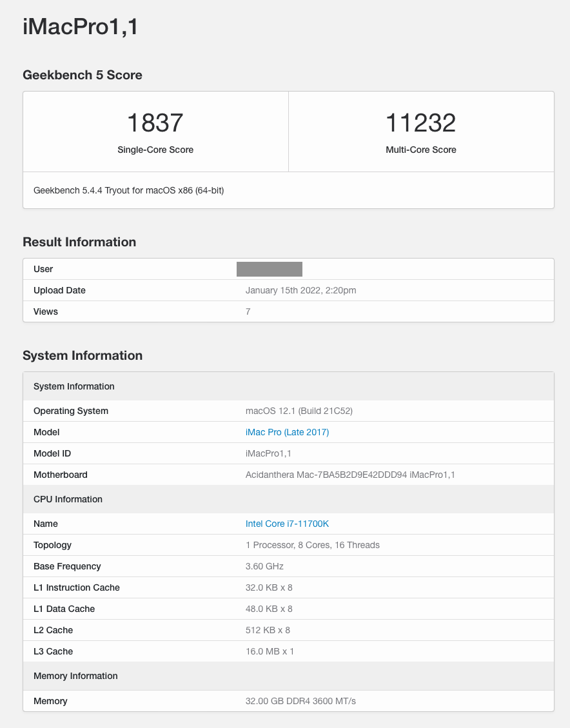This screenshot has height=728, width=570.
Task: Click the Views count value 7
Action: 248,311
